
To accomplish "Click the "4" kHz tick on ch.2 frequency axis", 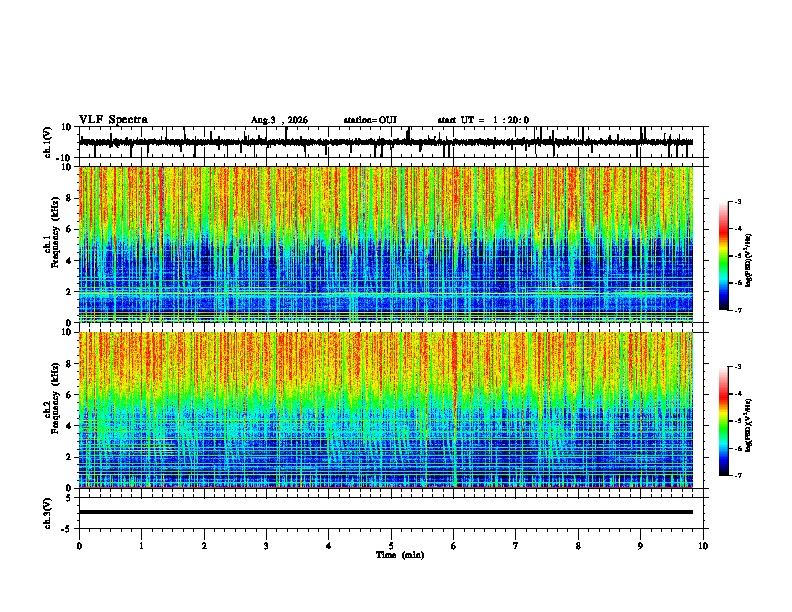I will pos(69,426).
